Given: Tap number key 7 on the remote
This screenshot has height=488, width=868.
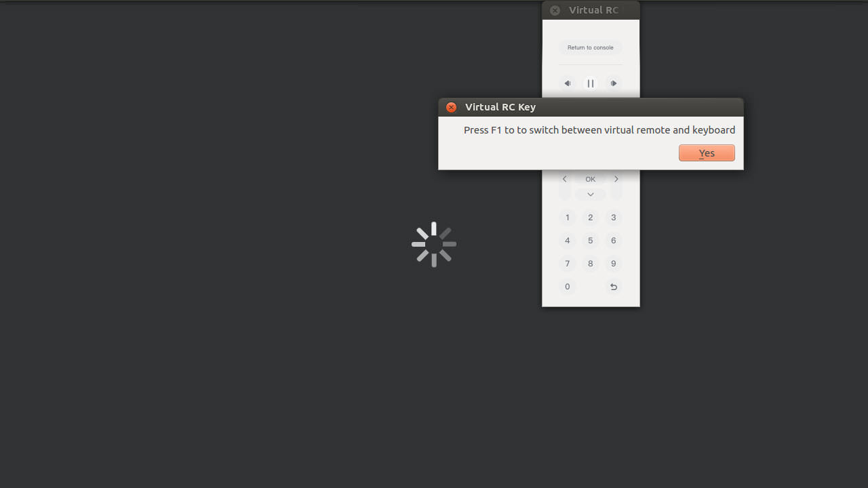Looking at the screenshot, I should click(x=568, y=264).
